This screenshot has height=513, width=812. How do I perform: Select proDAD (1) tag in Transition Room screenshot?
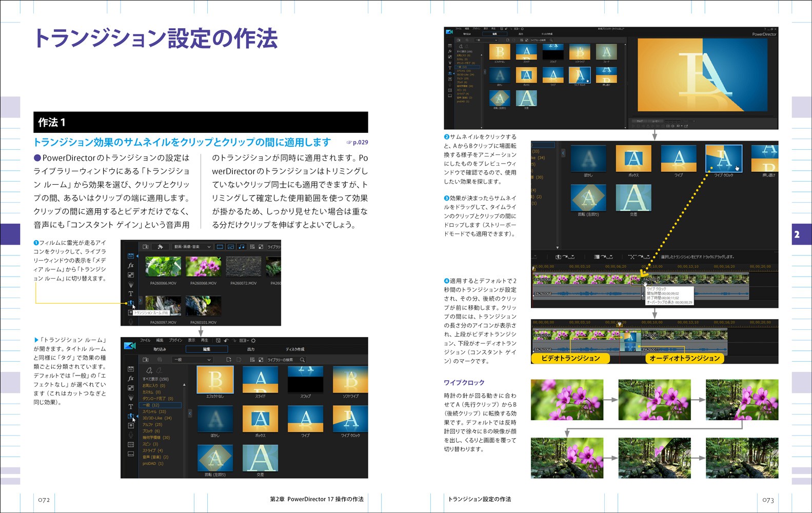click(x=153, y=464)
